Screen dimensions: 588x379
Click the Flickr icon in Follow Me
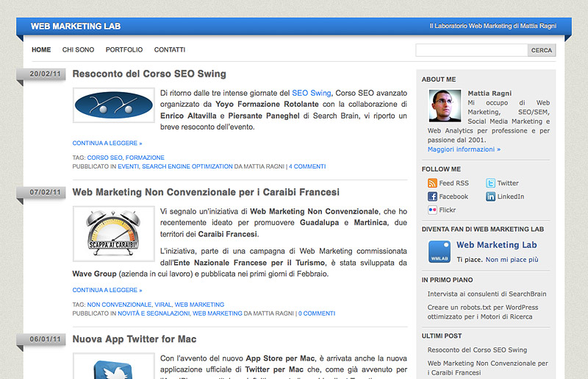coord(432,210)
